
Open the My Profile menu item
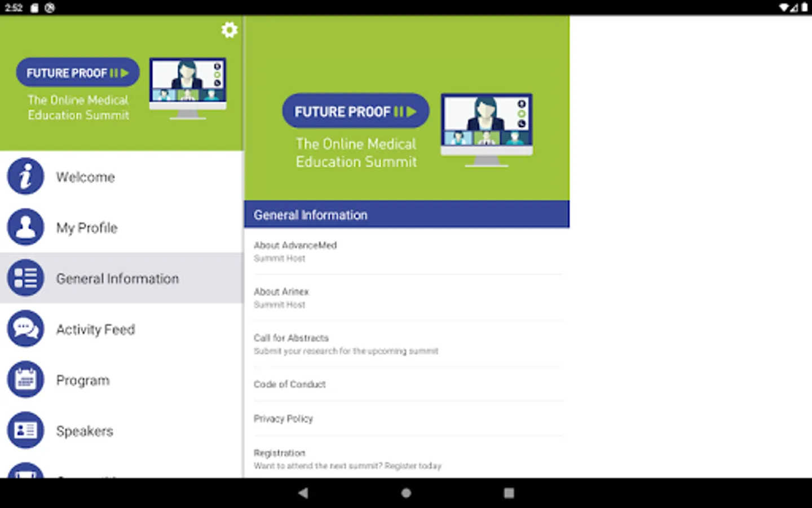[122, 227]
